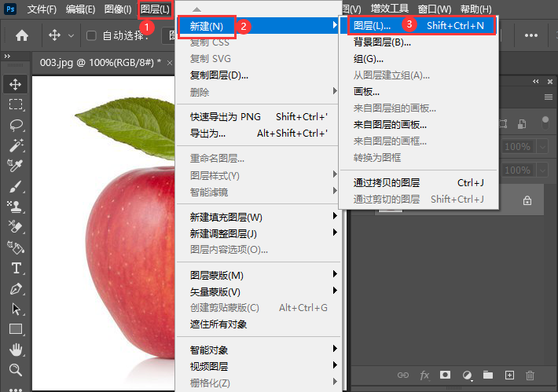The height and width of the screenshot is (392, 558).
Task: Collapse the panel with double-arrow icon
Action: [x=535, y=82]
